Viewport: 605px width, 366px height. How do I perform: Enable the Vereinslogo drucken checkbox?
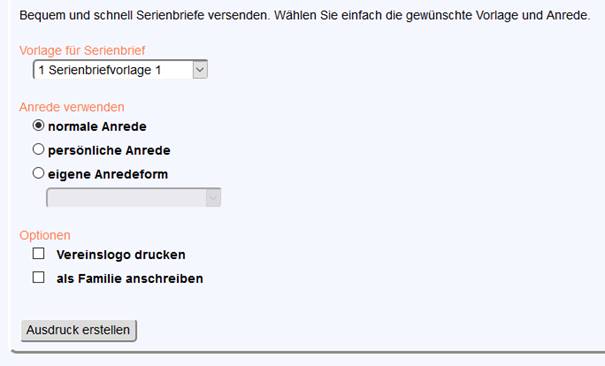click(x=39, y=254)
